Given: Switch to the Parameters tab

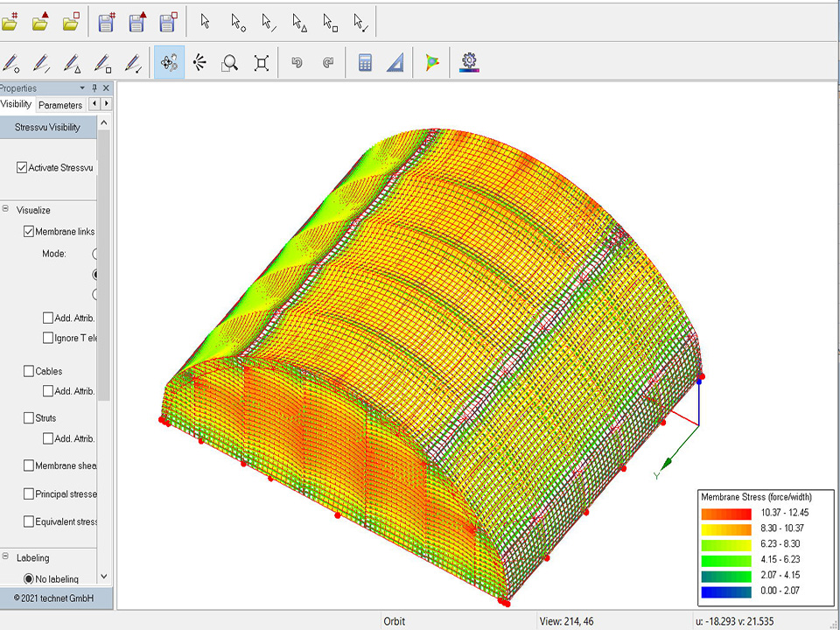Looking at the screenshot, I should coord(60,105).
